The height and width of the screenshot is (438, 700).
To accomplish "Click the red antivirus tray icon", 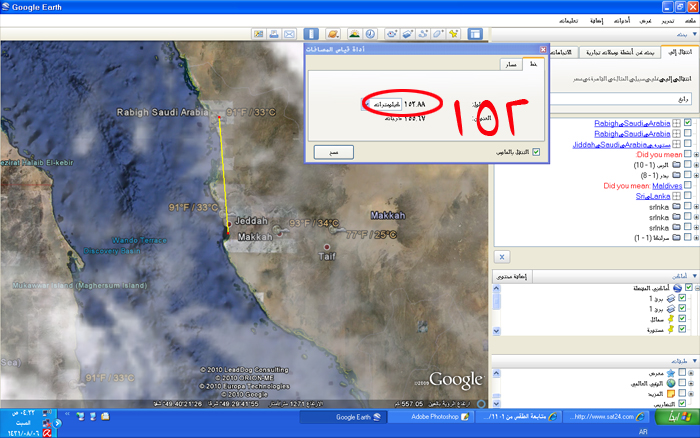I will [47, 433].
